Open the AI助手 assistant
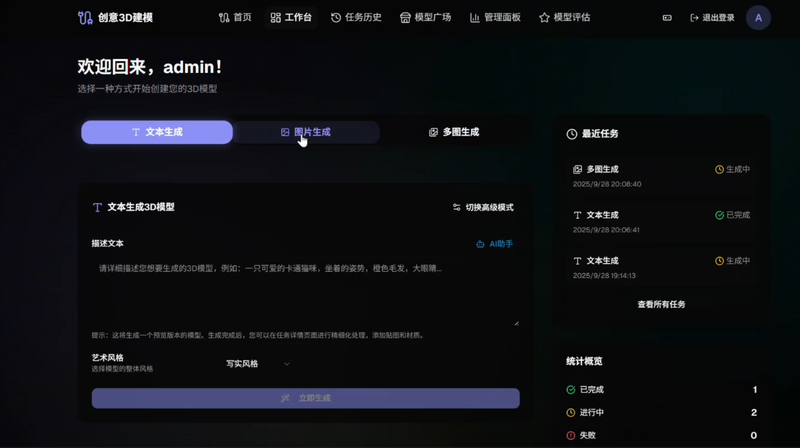Image resolution: width=800 pixels, height=448 pixels. [x=494, y=244]
